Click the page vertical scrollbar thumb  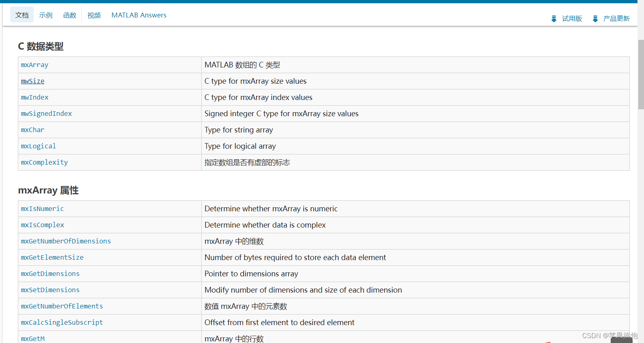(x=641, y=74)
